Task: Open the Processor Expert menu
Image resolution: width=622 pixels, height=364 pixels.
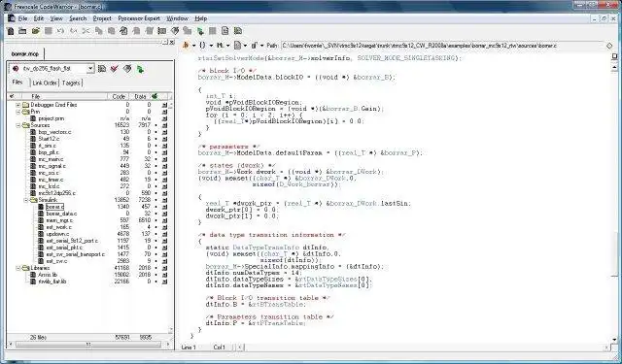Action: pyautogui.click(x=139, y=18)
